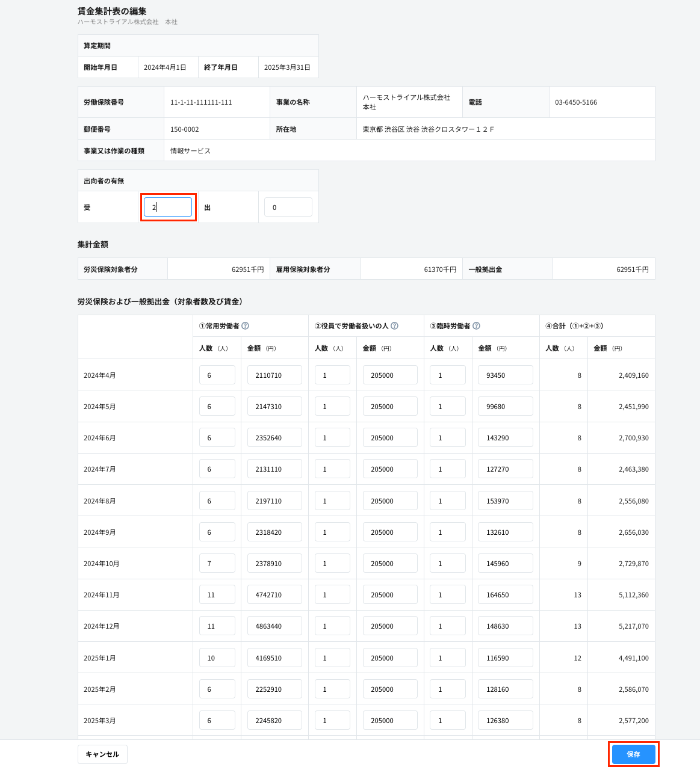Click 2024年4月 regular worker amount 2110710
The image size is (700, 767).
pyautogui.click(x=274, y=375)
